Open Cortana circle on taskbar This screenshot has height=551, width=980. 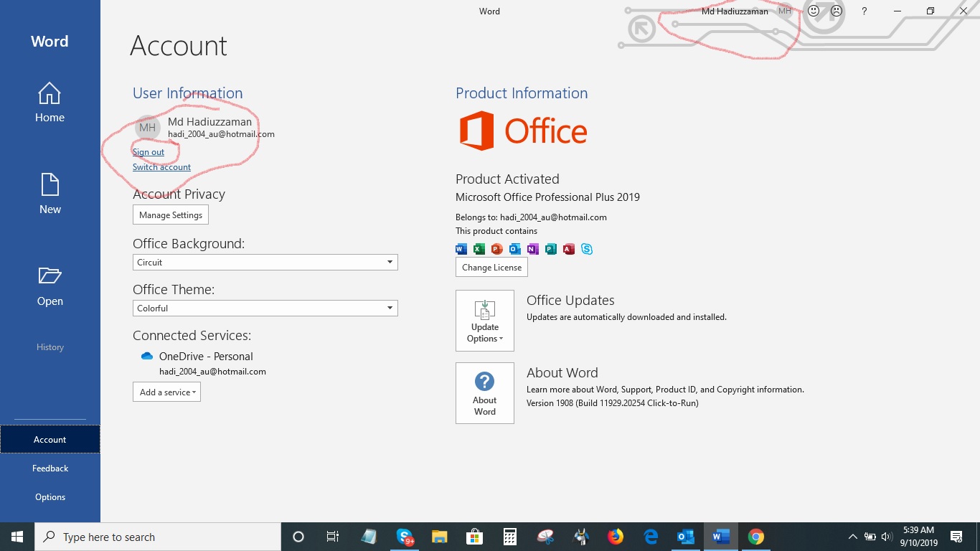pos(298,537)
